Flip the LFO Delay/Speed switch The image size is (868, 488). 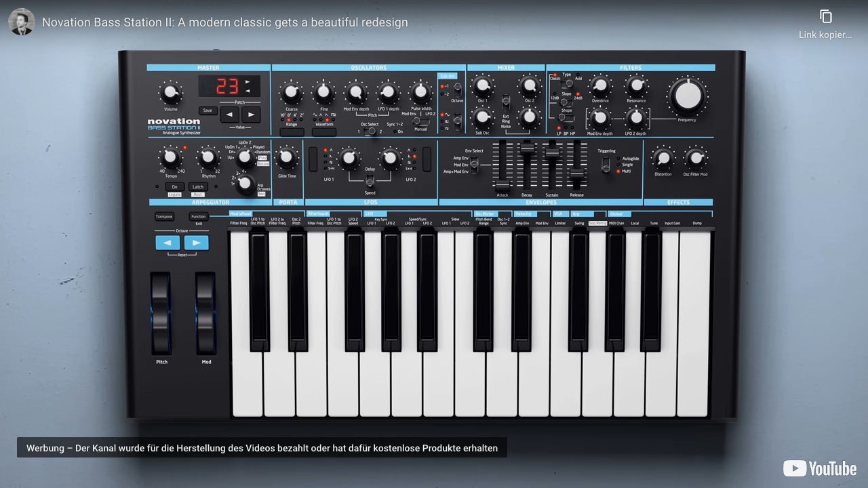(x=370, y=180)
